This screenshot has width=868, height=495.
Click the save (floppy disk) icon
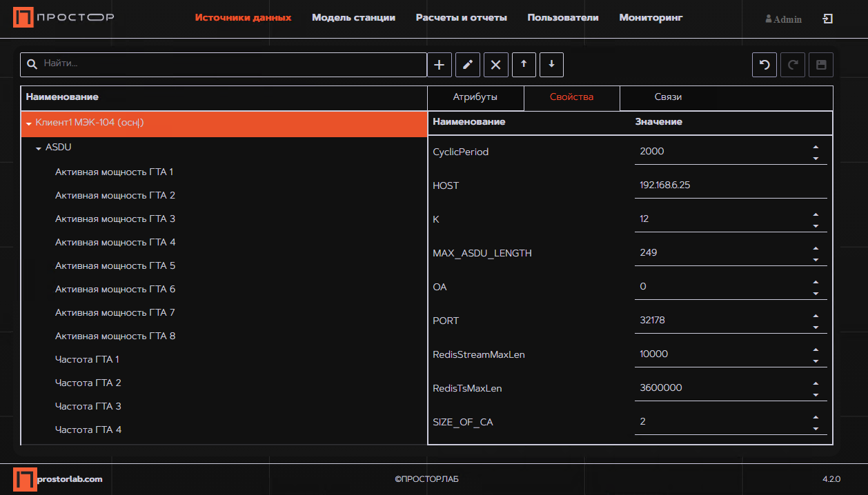coord(821,65)
